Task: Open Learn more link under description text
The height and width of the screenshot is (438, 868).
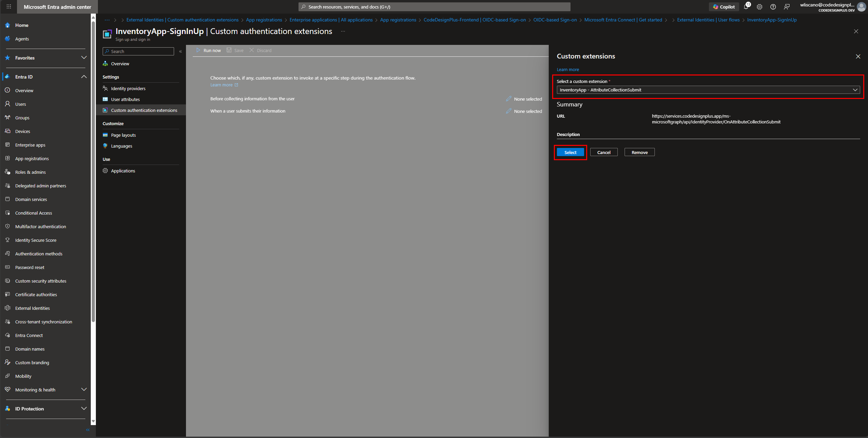Action: [x=224, y=85]
